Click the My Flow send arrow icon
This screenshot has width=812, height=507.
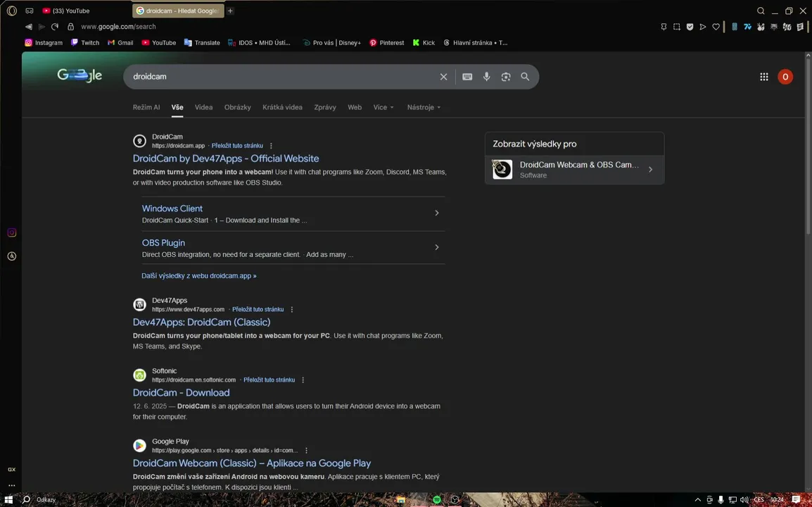coord(703,27)
